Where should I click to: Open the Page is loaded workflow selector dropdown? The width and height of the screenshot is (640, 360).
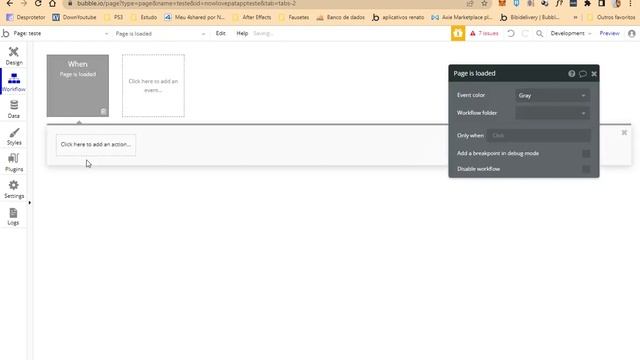pos(160,33)
